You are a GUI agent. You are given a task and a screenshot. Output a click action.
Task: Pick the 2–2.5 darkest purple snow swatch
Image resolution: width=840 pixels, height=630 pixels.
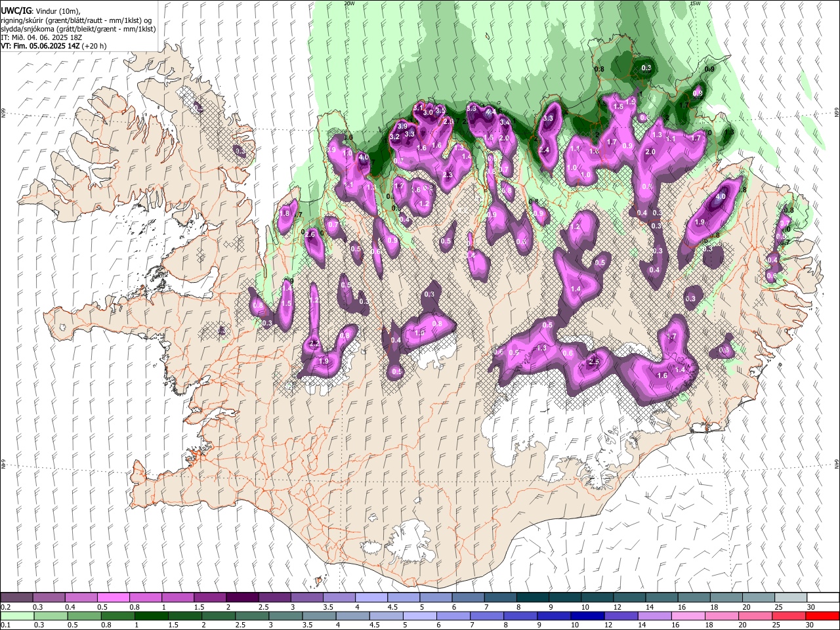[242, 597]
